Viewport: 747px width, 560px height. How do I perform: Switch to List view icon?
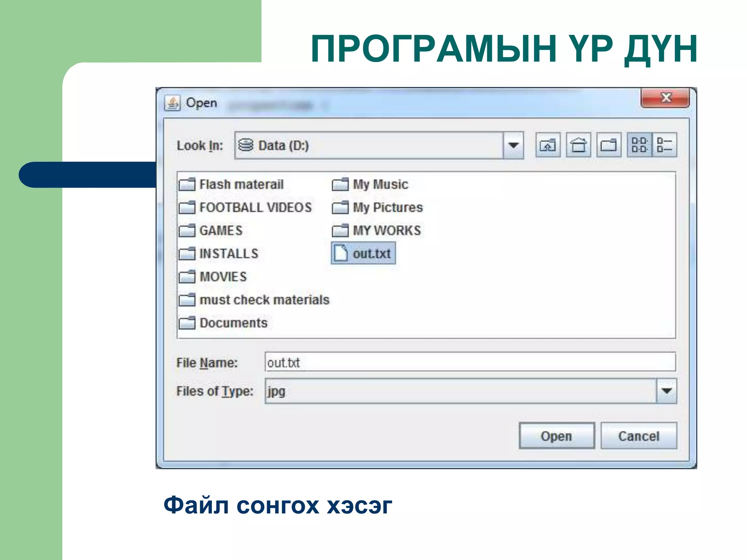pyautogui.click(x=639, y=145)
